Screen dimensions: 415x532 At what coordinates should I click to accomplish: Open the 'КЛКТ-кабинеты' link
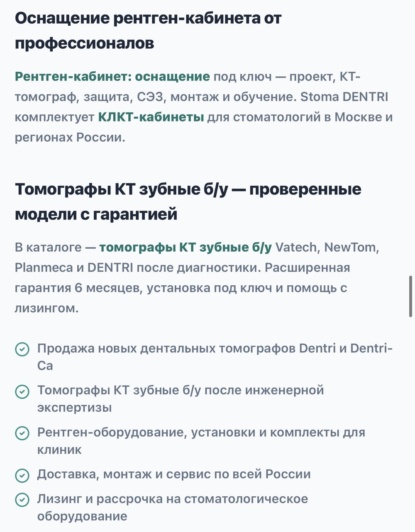pos(151,117)
